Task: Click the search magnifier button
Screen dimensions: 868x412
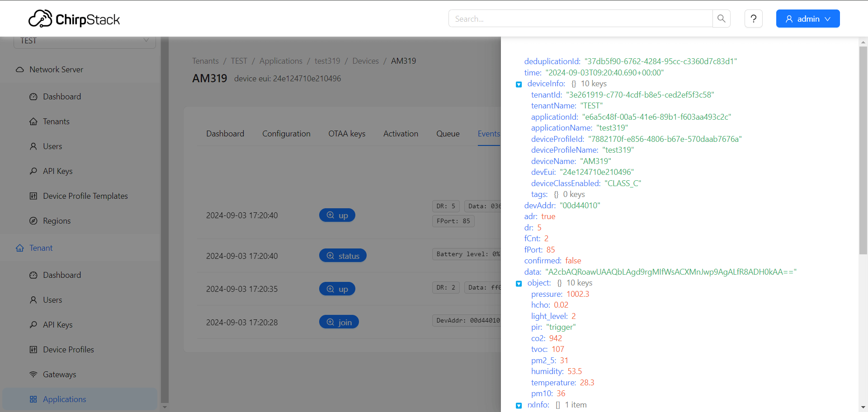Action: [x=722, y=19]
